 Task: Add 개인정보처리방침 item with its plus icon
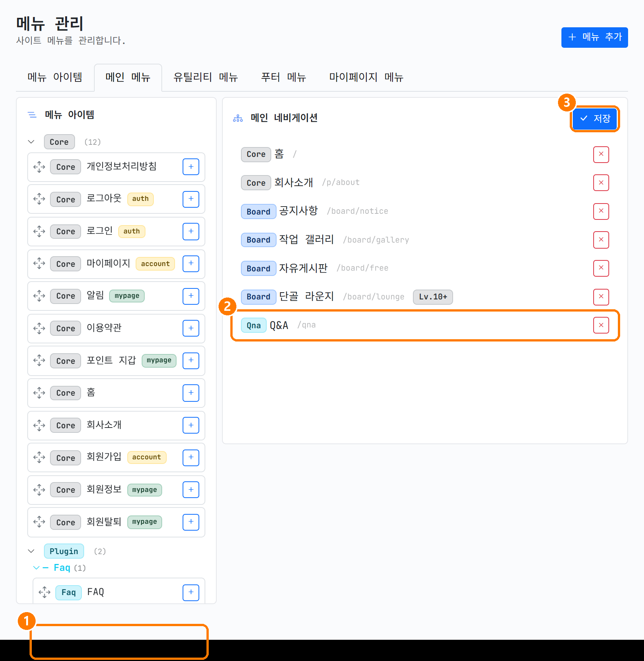[x=191, y=167]
